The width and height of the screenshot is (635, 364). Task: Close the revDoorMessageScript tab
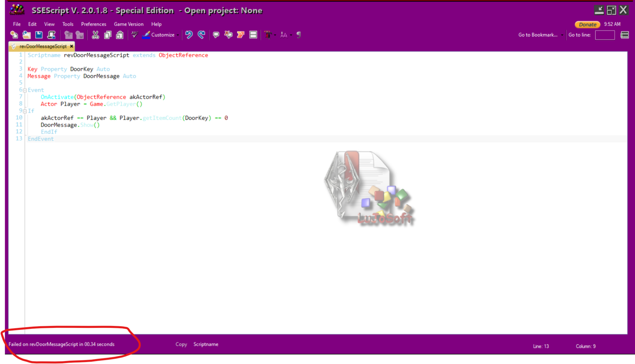click(71, 46)
